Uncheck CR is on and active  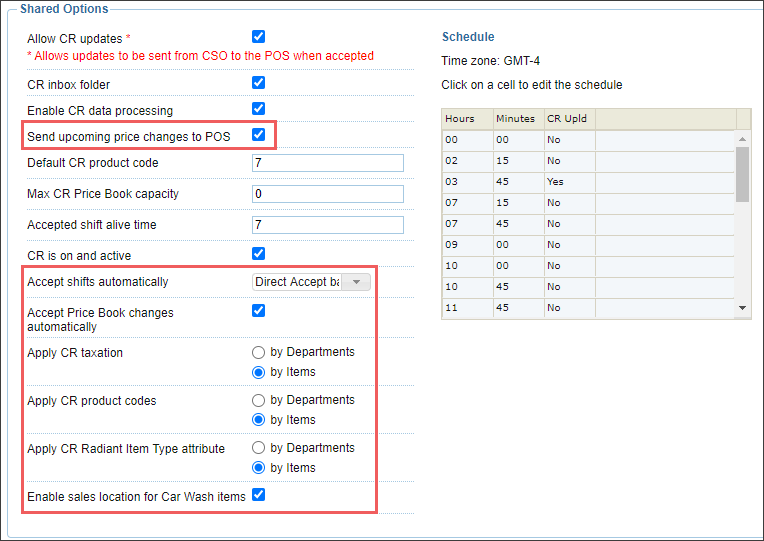[x=258, y=254]
